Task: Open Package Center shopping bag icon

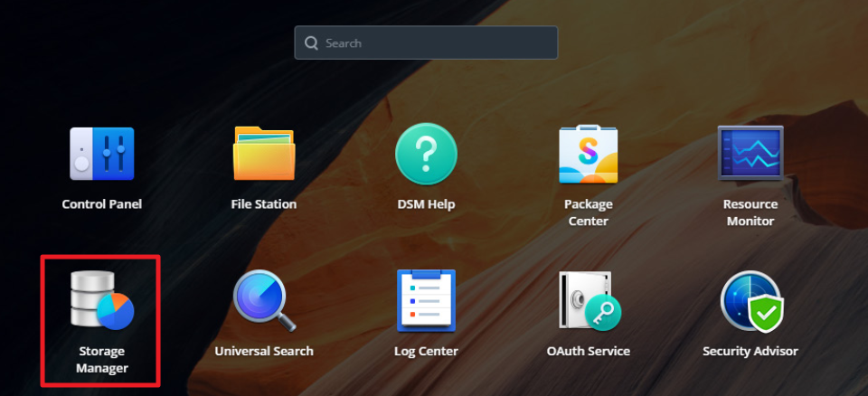Action: [x=588, y=154]
